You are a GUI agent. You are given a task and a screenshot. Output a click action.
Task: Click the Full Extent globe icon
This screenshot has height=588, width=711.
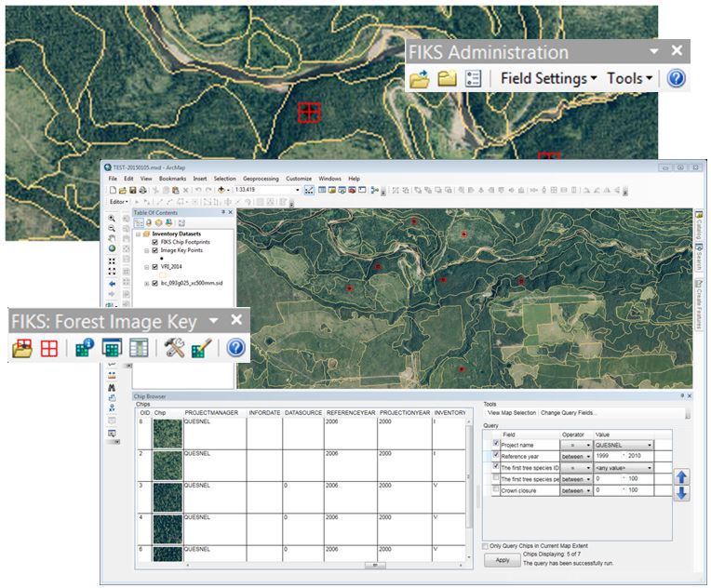click(x=112, y=248)
